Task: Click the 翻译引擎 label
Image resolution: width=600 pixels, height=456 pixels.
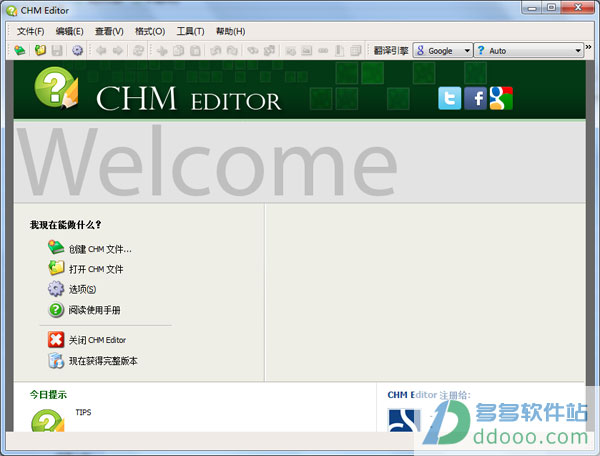Action: tap(391, 50)
